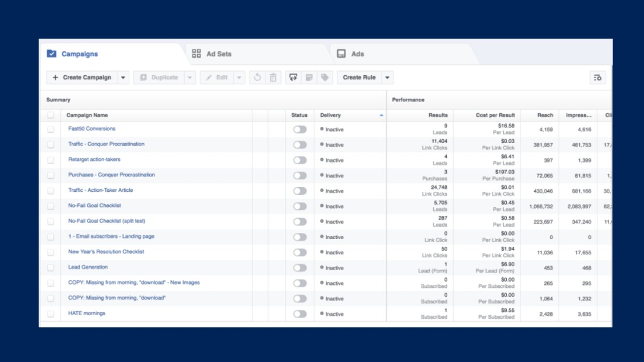Open the Fast50 Conversions campaign link

click(x=92, y=129)
